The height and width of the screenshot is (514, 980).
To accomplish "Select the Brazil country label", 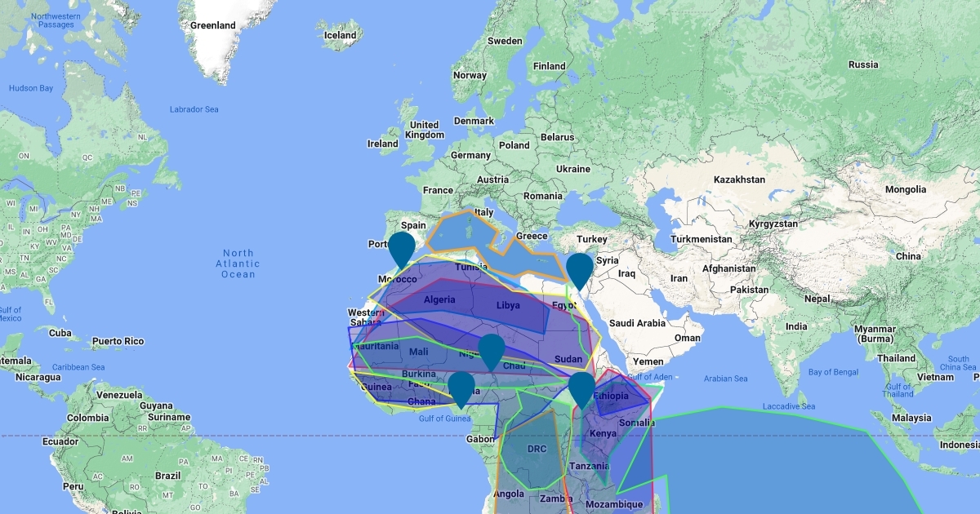I will tap(167, 475).
